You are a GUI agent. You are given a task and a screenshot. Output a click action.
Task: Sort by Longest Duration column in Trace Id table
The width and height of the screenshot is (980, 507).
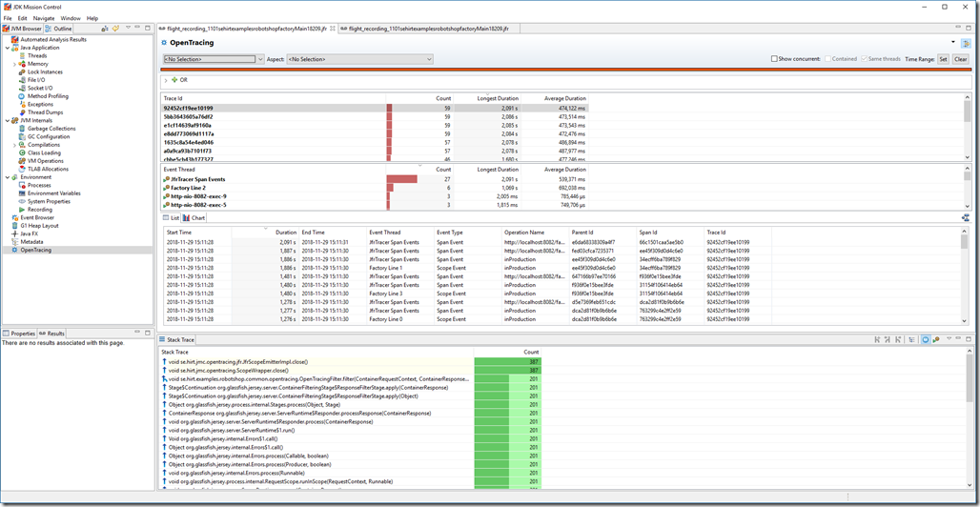[487, 98]
